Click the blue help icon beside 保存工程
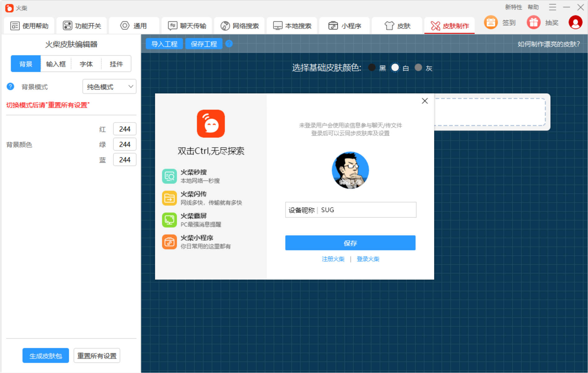Screen dimensions: 588x373 [x=229, y=44]
